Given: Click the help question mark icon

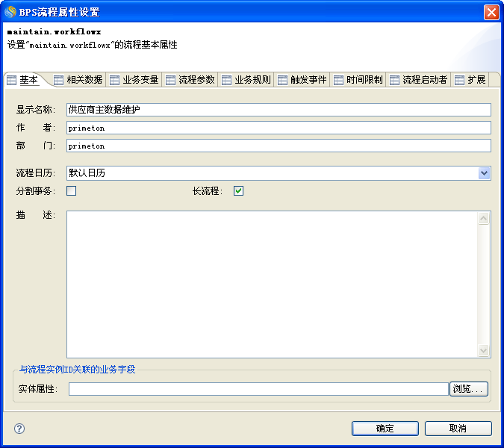Looking at the screenshot, I should (19, 429).
